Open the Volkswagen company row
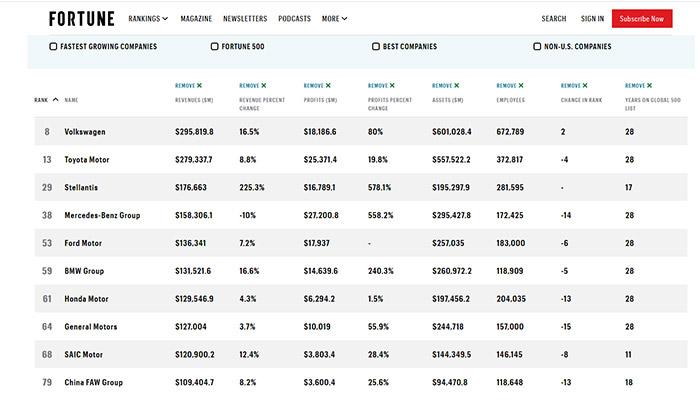The width and height of the screenshot is (700, 401). (x=87, y=131)
